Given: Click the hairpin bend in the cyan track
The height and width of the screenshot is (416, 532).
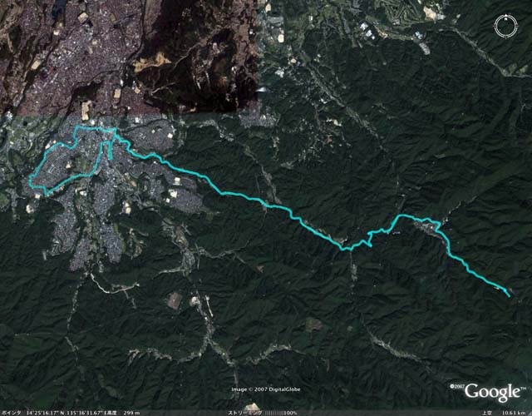Looking at the screenshot, I should [370, 244].
